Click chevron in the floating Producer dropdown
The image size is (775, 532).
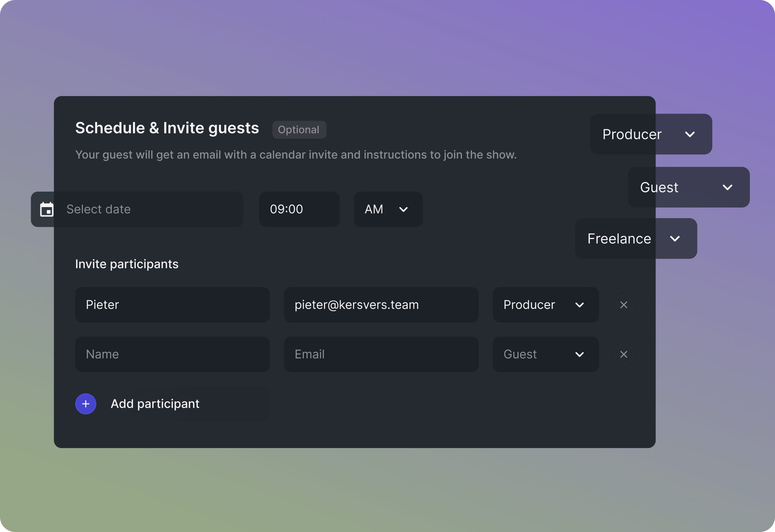click(690, 134)
